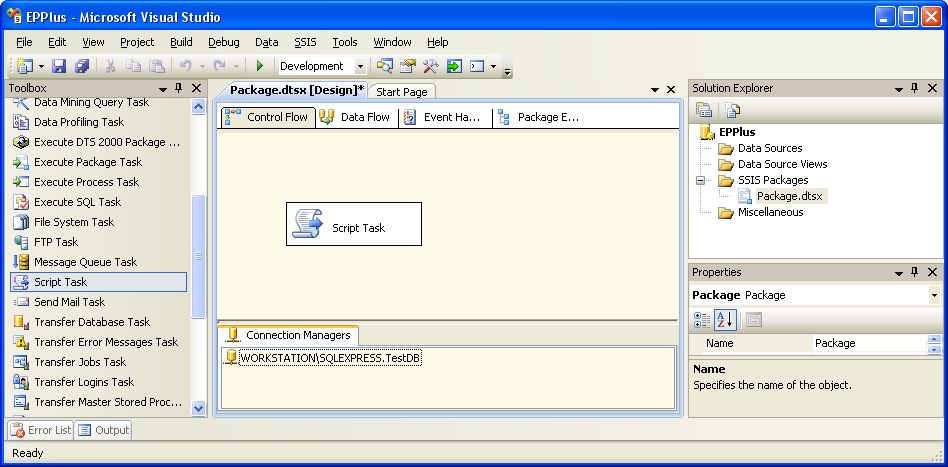Open the Debug menu
This screenshot has height=467, width=948.
(224, 42)
